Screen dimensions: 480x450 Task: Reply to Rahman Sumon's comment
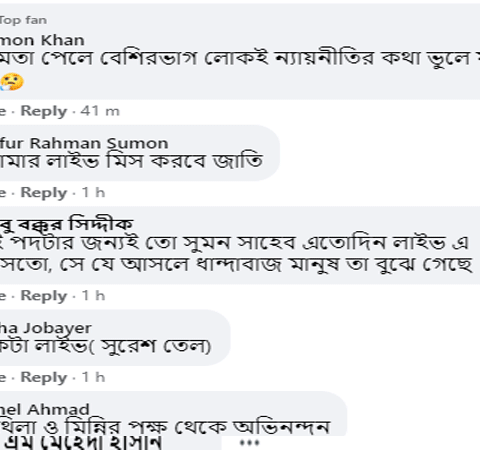click(x=44, y=193)
